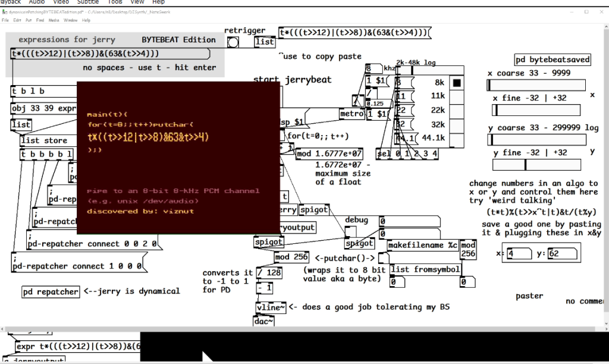Click the pd-repatcher connect 1 0 0 0 message
609x364 pixels.
click(79, 263)
